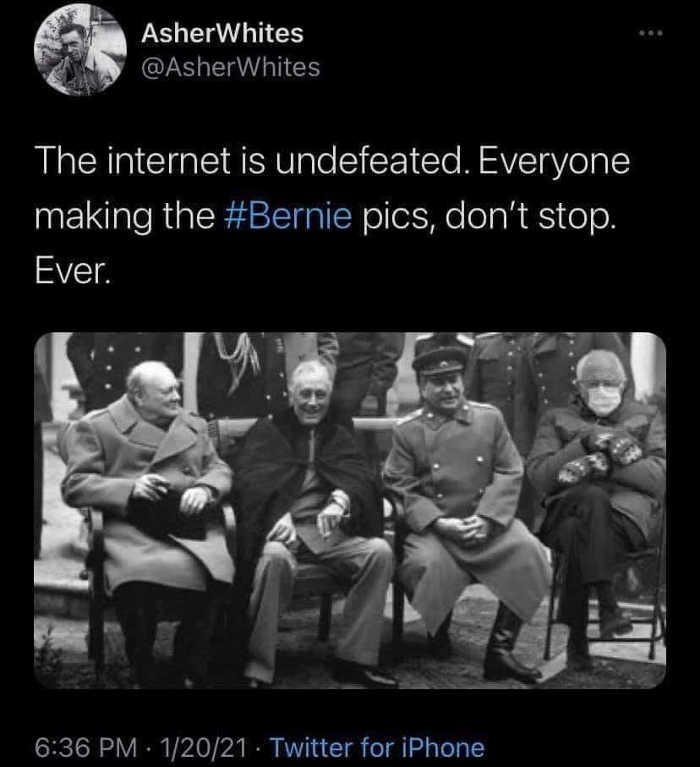Open the attached black-and-white photo
700x767 pixels.
[350, 510]
